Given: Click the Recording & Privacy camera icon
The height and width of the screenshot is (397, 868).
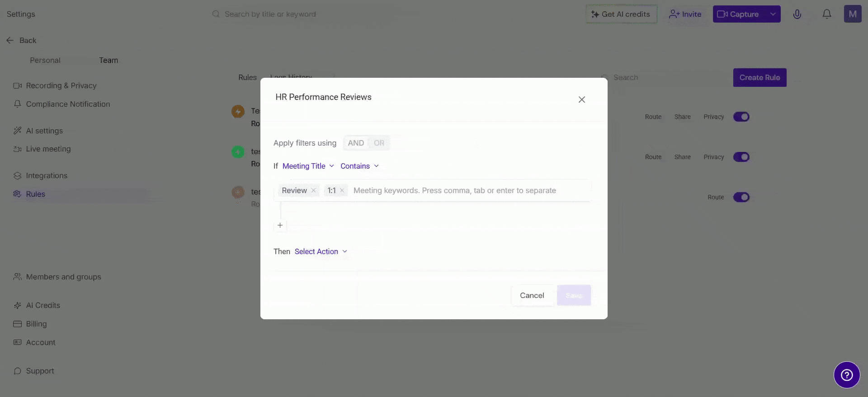Looking at the screenshot, I should point(18,85).
